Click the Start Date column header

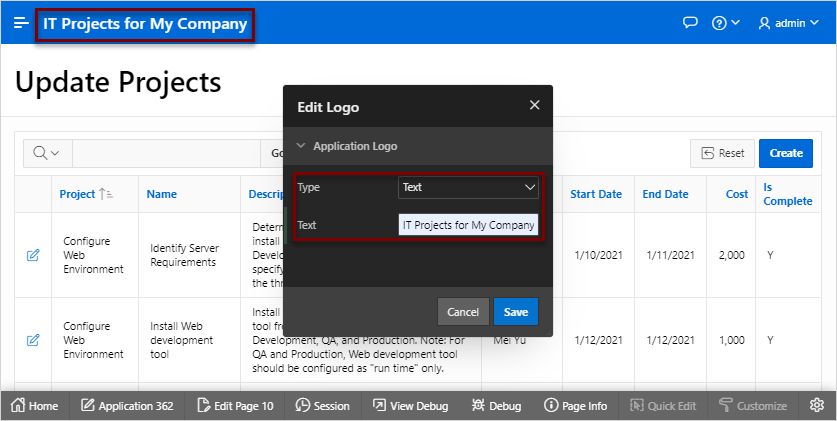(596, 194)
